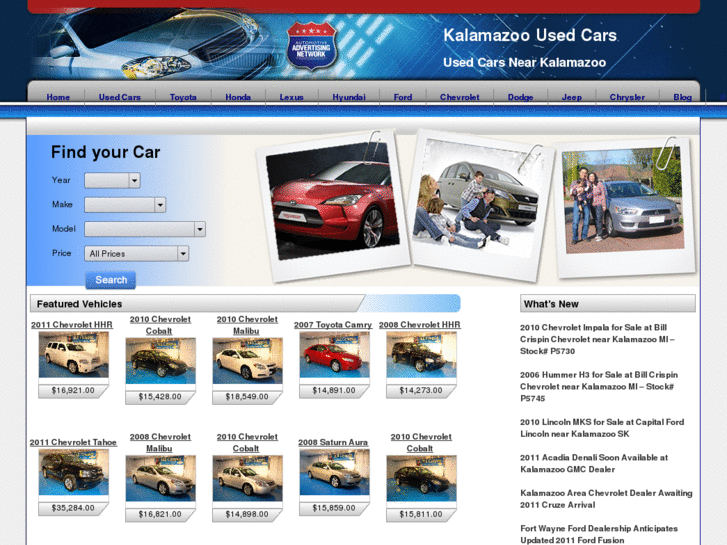Open the Blog nav item
The height and width of the screenshot is (545, 727).
pyautogui.click(x=682, y=97)
